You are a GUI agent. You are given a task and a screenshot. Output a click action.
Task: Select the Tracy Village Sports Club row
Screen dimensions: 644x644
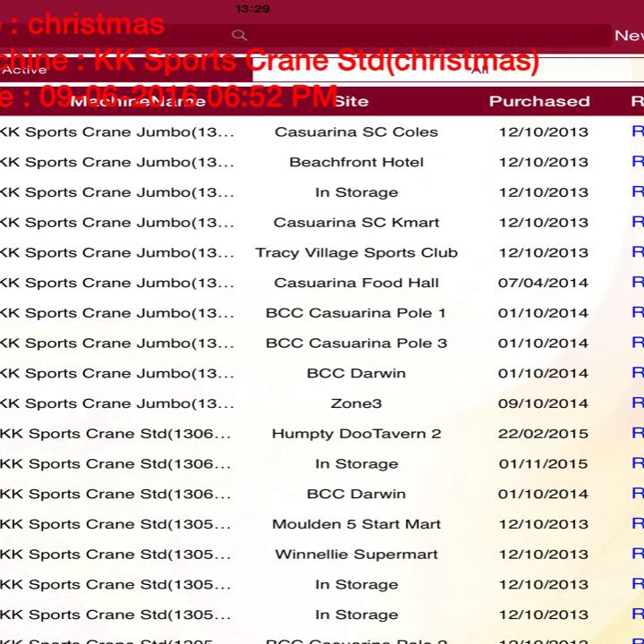356,253
